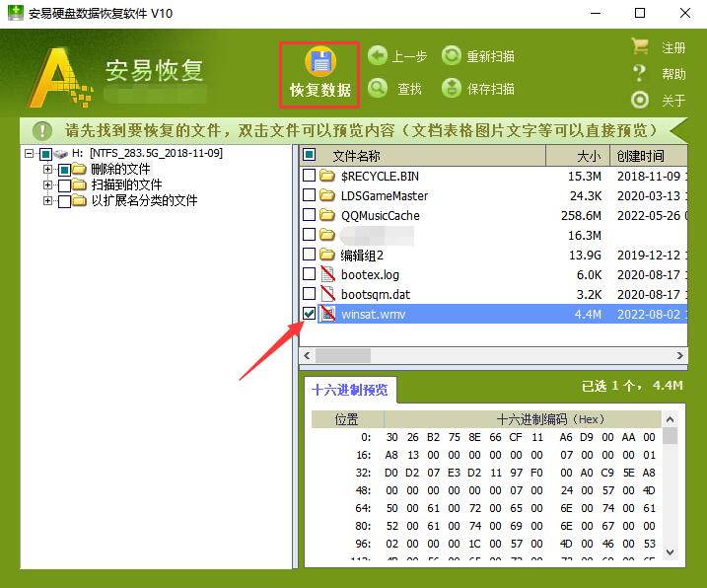The height and width of the screenshot is (588, 707).
Task: Uncheck the winsat.wmv checkbox
Action: point(309,313)
